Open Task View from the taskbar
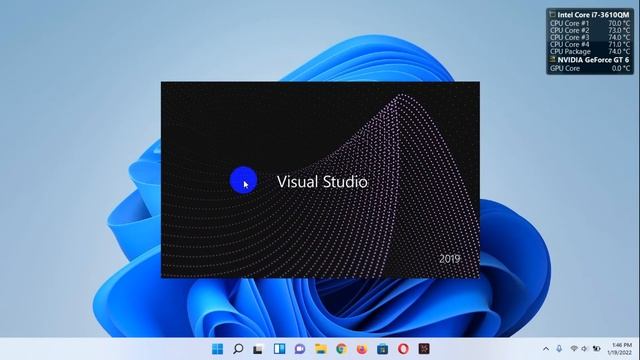This screenshot has width=640, height=360. pyautogui.click(x=258, y=349)
